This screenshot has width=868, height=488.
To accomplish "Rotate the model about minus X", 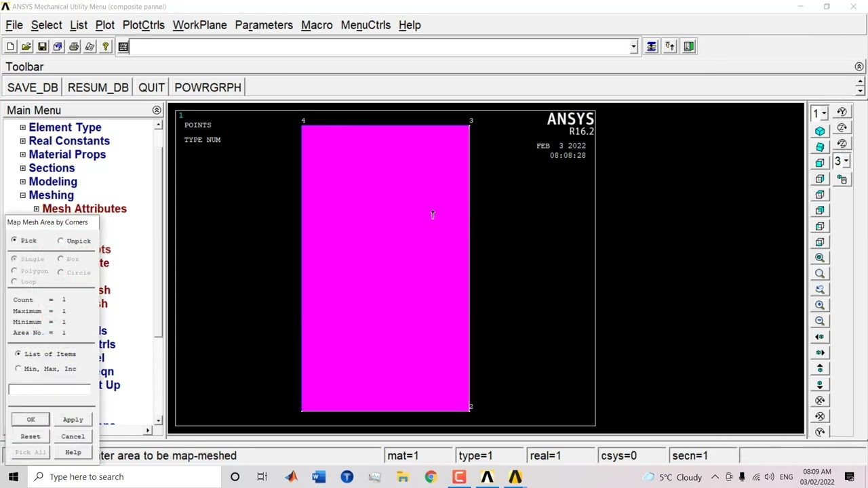I will pyautogui.click(x=820, y=401).
